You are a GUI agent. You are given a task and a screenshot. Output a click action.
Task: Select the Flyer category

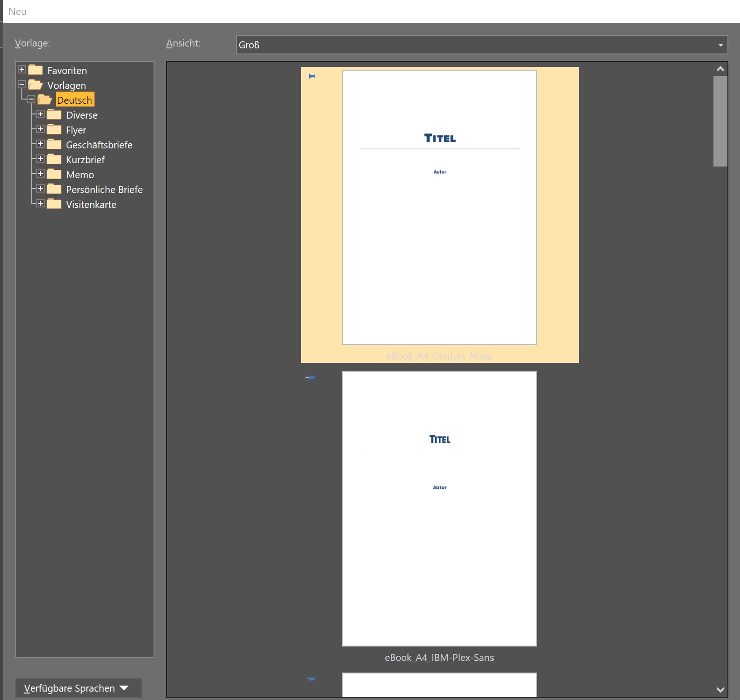point(76,130)
